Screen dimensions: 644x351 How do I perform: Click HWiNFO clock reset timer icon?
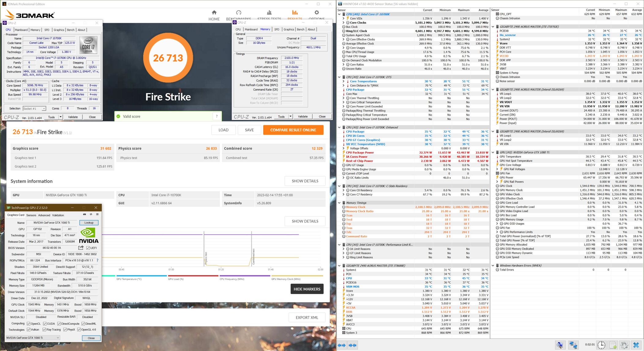pos(601,345)
